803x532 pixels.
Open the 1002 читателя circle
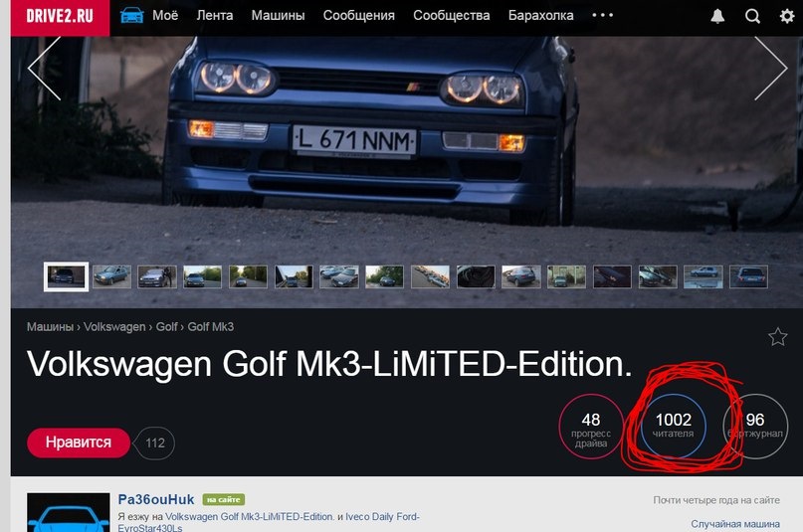coord(674,427)
